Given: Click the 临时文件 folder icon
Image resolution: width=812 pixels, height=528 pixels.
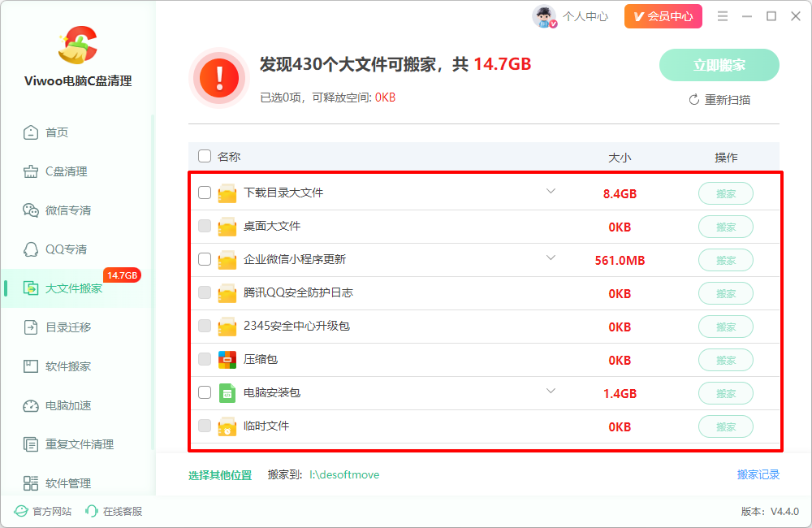Looking at the screenshot, I should click(x=227, y=426).
